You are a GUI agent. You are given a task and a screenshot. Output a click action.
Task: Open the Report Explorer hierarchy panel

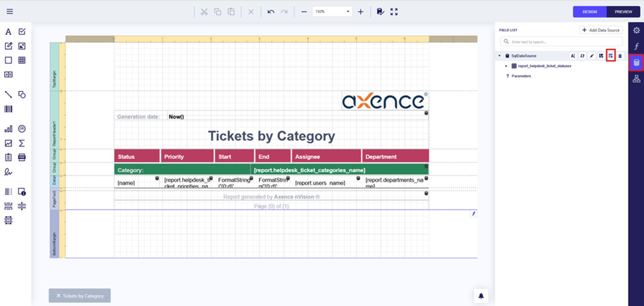point(636,79)
